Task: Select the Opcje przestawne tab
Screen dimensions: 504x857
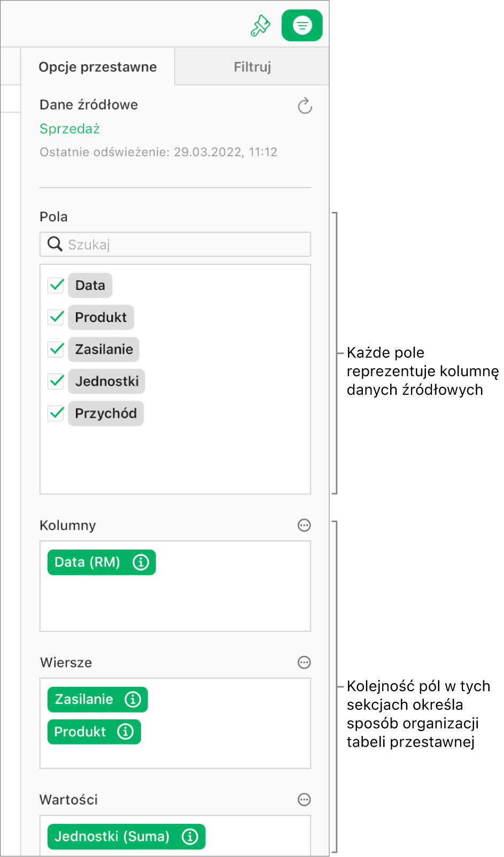Action: pos(98,66)
